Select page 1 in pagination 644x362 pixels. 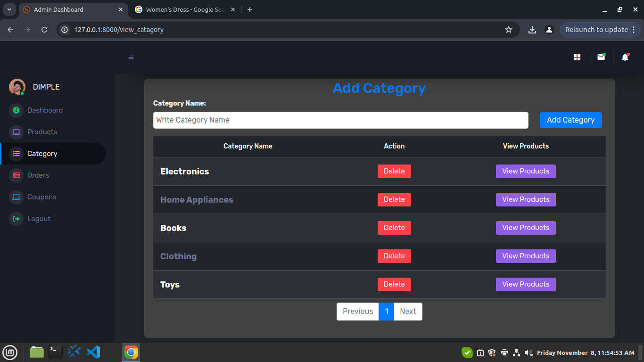pyautogui.click(x=387, y=312)
